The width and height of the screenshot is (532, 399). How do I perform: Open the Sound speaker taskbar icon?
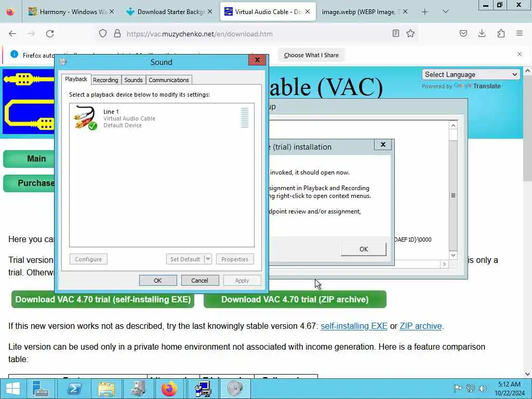tap(235, 389)
